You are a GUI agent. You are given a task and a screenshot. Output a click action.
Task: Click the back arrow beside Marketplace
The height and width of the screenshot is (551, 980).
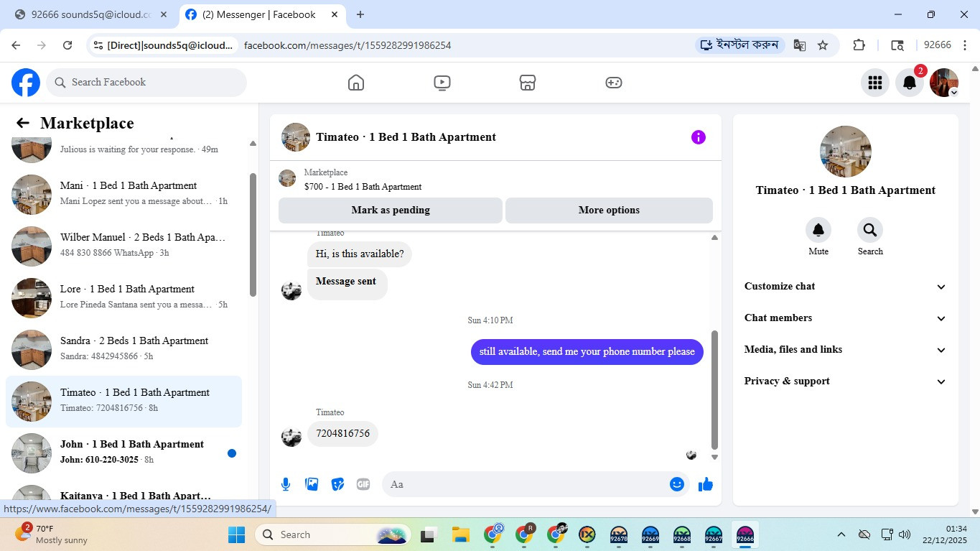coord(23,124)
